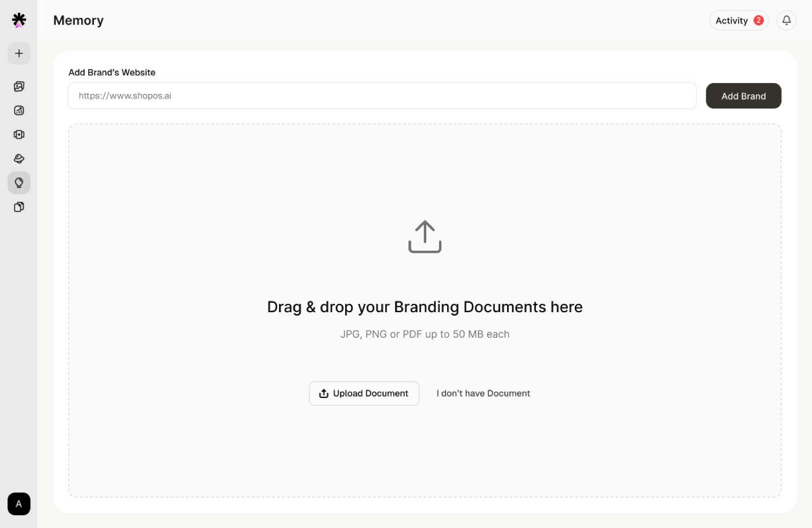Open notifications bell icon
This screenshot has height=528, width=812.
[786, 20]
